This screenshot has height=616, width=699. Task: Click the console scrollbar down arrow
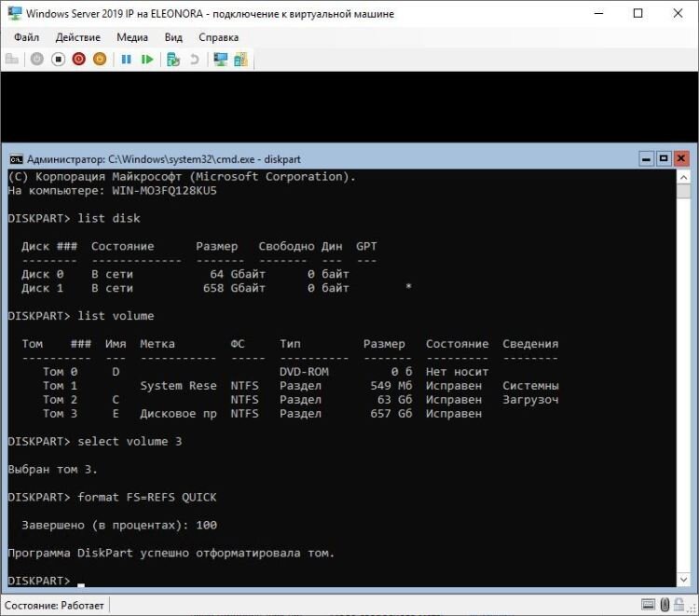[x=683, y=580]
